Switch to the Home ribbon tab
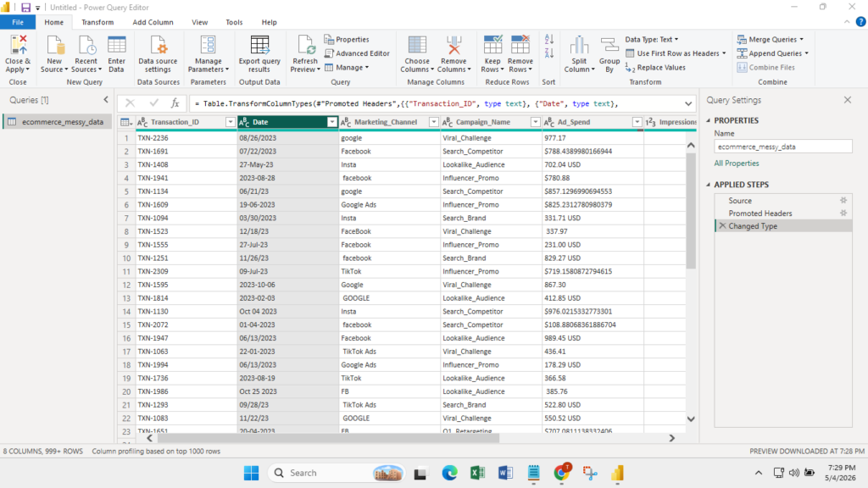Image resolution: width=868 pixels, height=488 pixels. (53, 22)
